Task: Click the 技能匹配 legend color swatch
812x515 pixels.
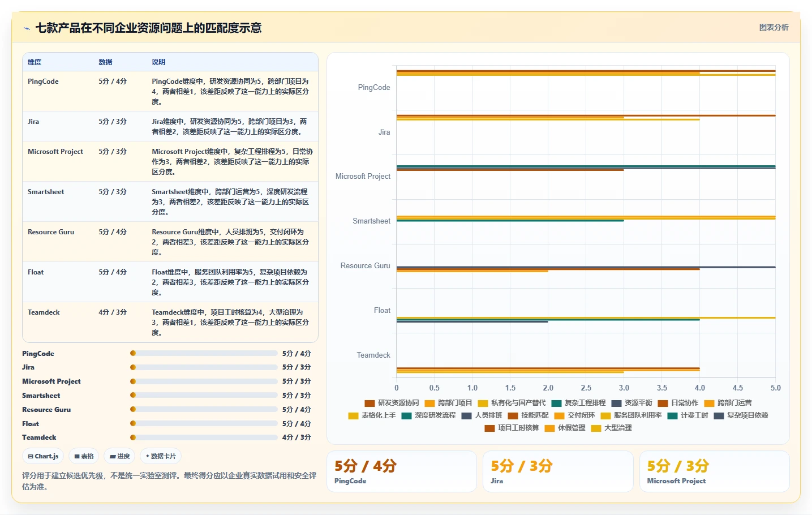Action: coord(513,416)
